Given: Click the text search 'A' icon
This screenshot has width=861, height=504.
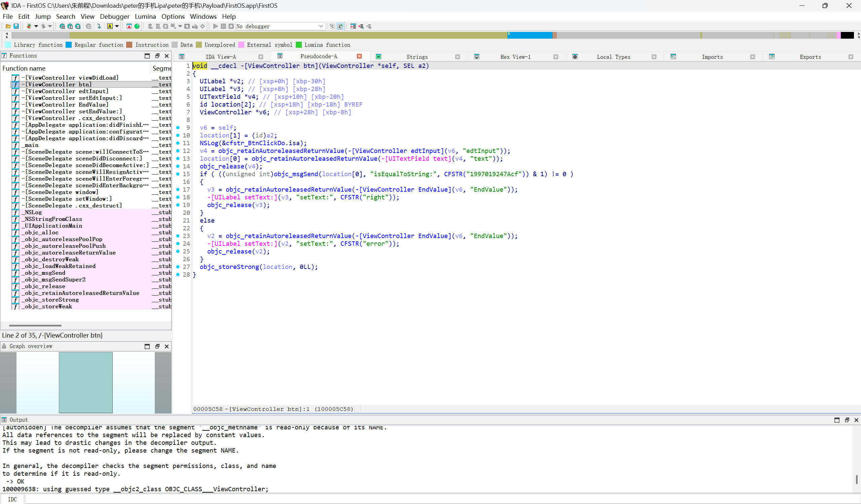Looking at the screenshot, I should tap(110, 26).
